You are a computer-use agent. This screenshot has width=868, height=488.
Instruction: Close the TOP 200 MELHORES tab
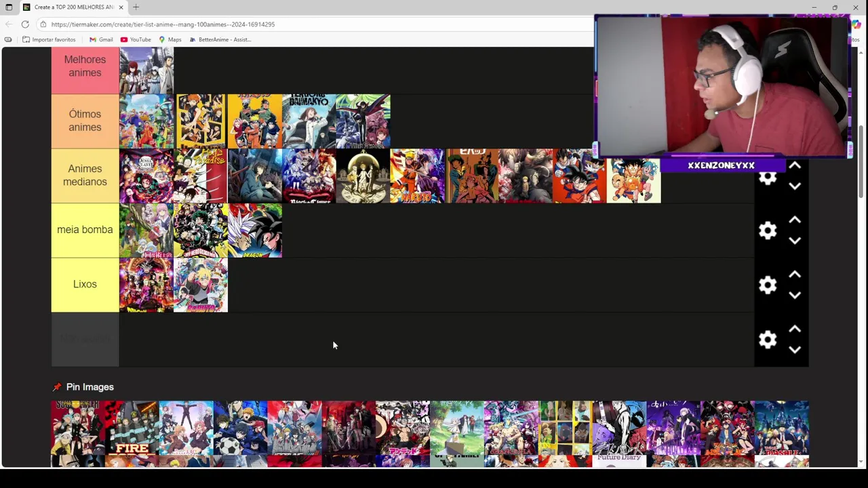click(x=121, y=7)
